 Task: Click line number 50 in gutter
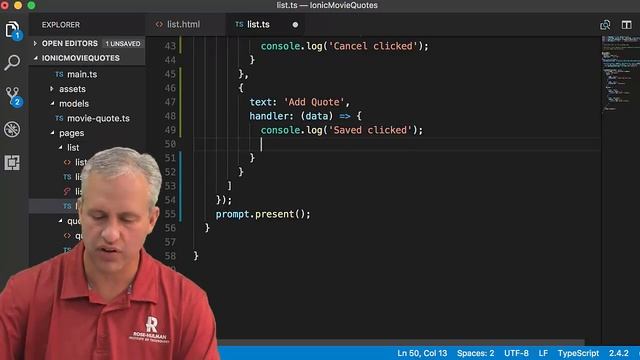pos(170,144)
